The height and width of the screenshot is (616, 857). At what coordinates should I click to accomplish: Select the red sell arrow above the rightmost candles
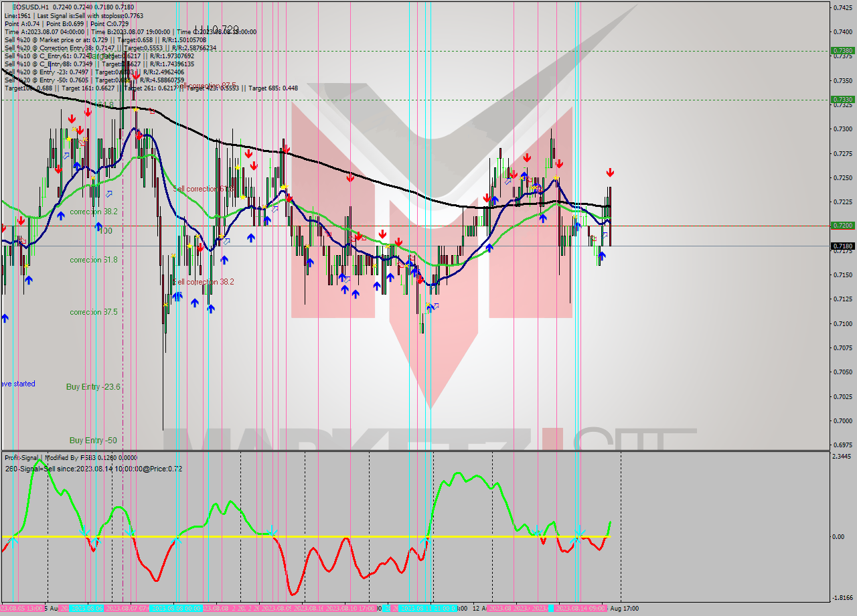(610, 172)
